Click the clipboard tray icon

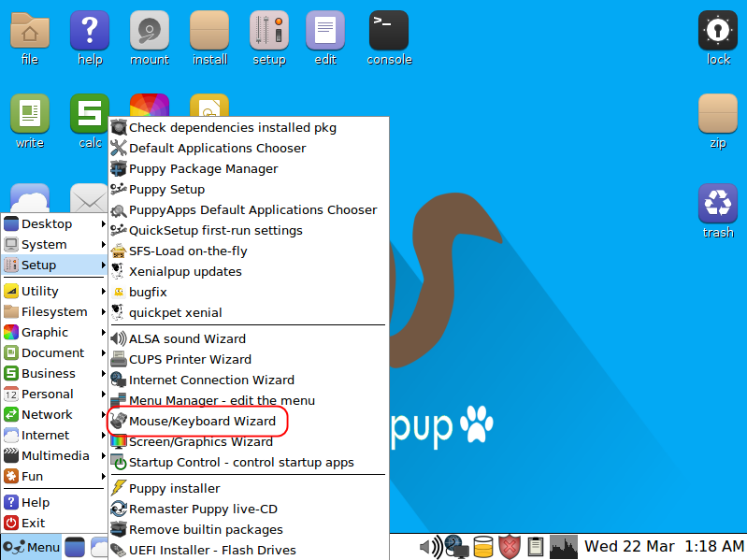[536, 547]
